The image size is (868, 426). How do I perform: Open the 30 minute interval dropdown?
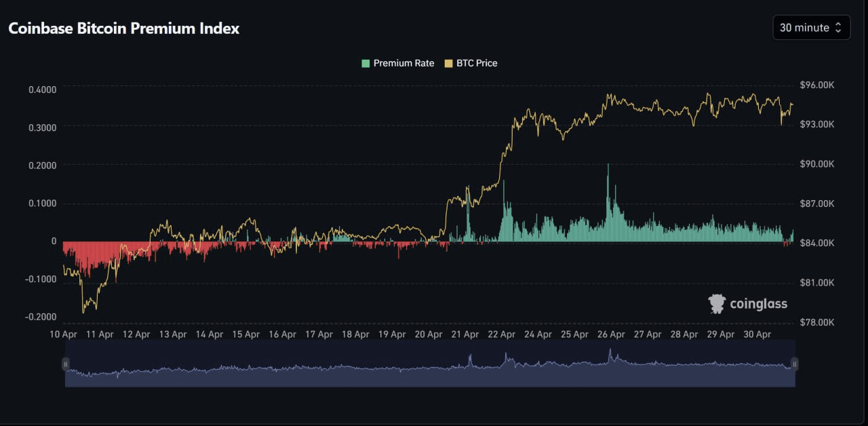click(x=811, y=28)
